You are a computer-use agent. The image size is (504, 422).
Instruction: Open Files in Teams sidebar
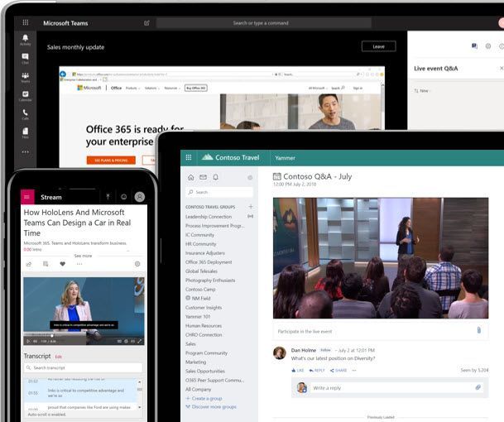pyautogui.click(x=26, y=132)
